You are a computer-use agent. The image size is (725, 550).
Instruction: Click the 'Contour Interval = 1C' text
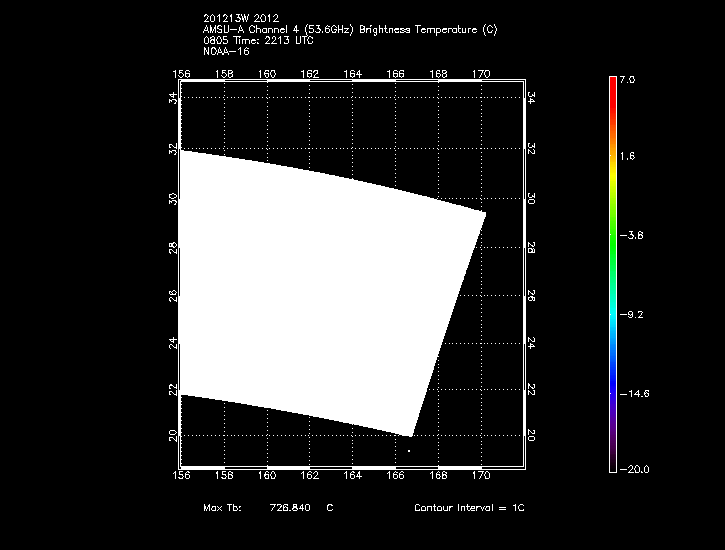click(469, 508)
